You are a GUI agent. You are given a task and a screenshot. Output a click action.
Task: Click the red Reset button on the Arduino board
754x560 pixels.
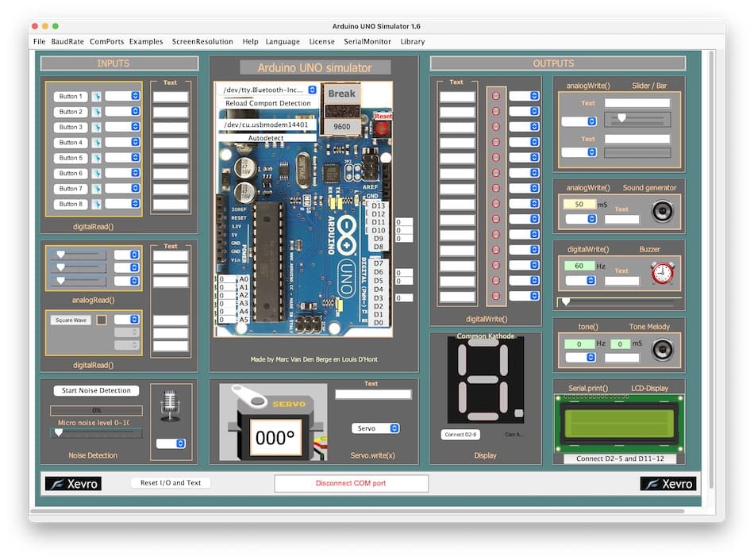coord(383,128)
